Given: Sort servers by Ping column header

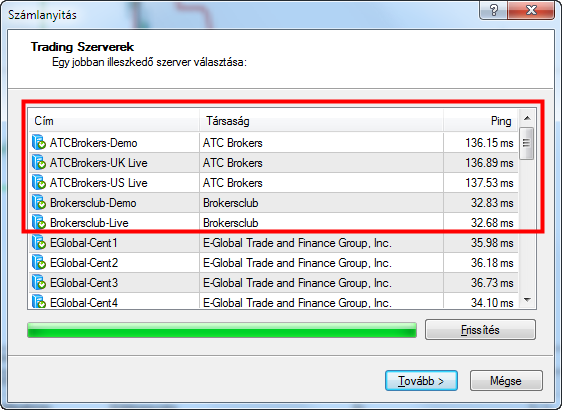Looking at the screenshot, I should pos(481,121).
